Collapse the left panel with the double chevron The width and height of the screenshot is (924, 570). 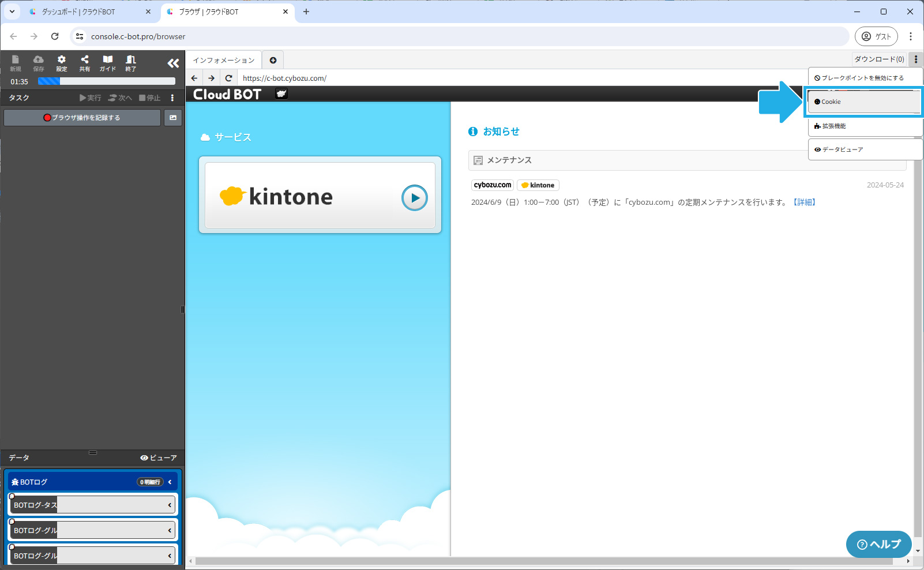pyautogui.click(x=173, y=63)
